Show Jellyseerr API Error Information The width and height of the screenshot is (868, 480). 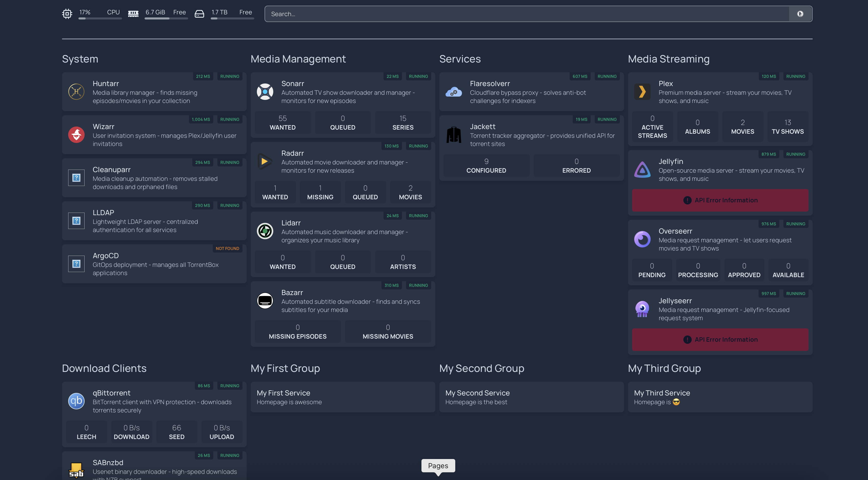tap(720, 340)
